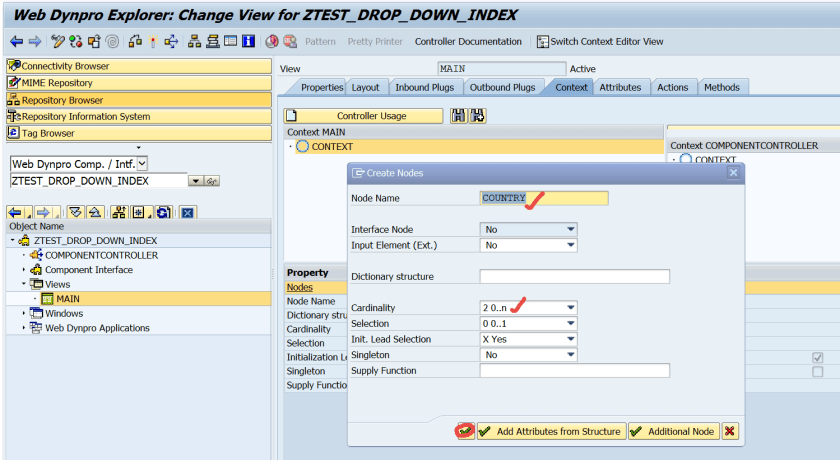Click the Display Object List hierarchy icon

pos(194,41)
